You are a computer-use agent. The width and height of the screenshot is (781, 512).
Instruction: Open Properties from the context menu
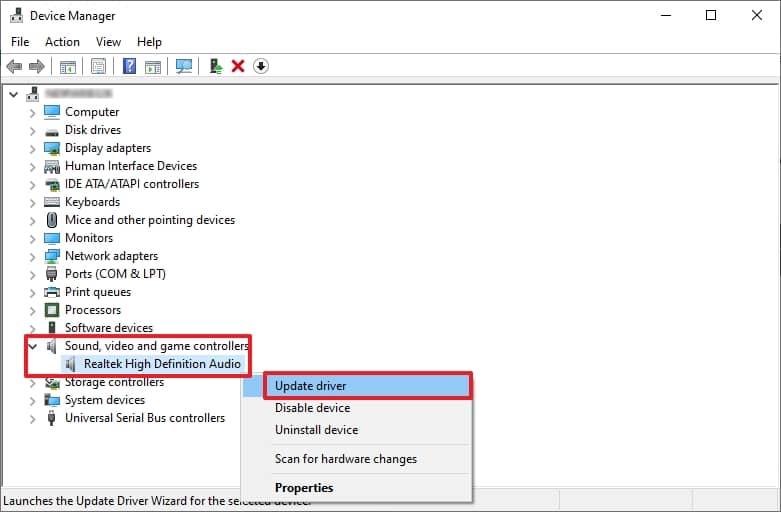[x=357, y=488]
